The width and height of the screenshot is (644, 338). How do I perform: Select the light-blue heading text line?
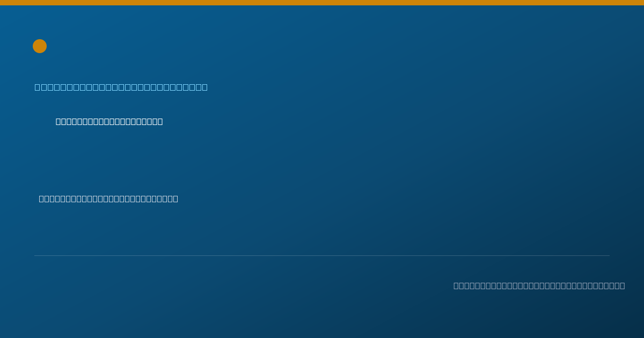pos(121,87)
